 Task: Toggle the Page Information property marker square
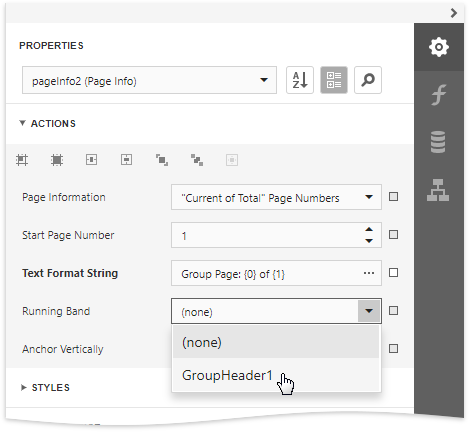coord(393,197)
